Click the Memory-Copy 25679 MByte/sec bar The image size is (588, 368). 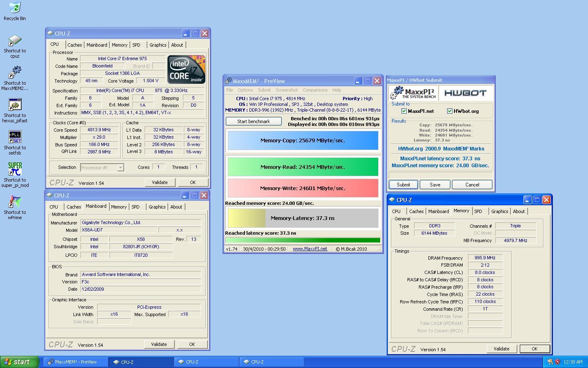[303, 140]
